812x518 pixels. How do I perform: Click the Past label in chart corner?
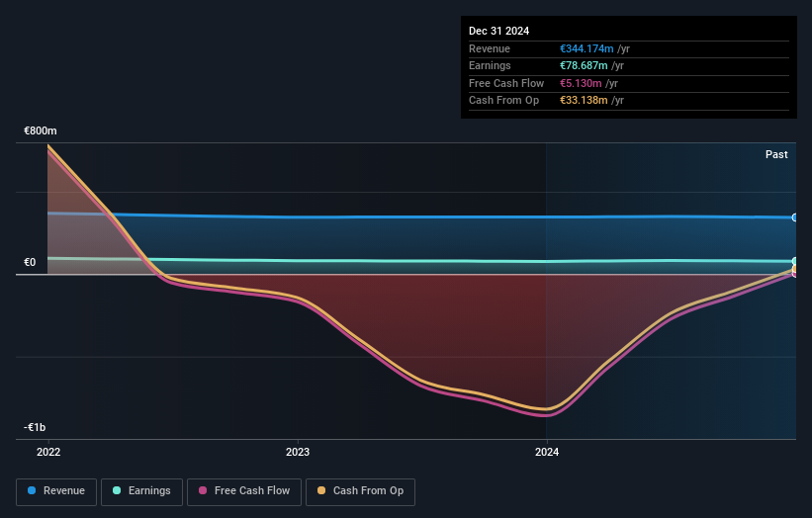pyautogui.click(x=776, y=154)
